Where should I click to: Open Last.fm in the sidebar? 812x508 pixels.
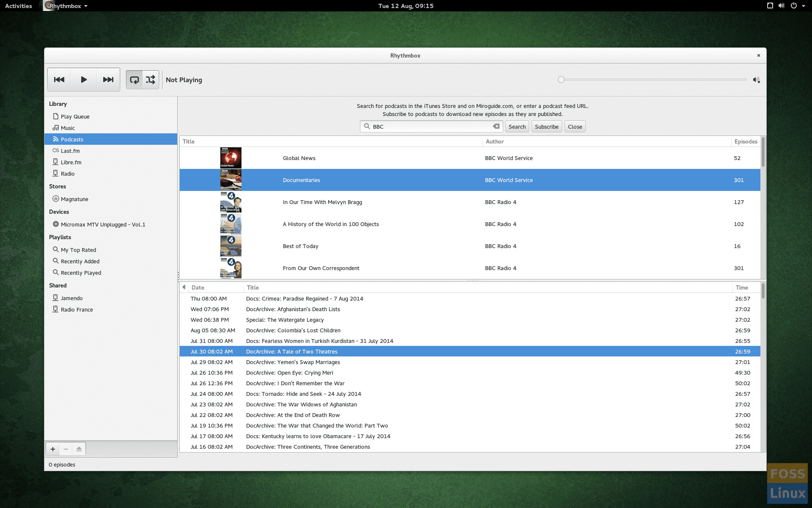tap(111, 151)
